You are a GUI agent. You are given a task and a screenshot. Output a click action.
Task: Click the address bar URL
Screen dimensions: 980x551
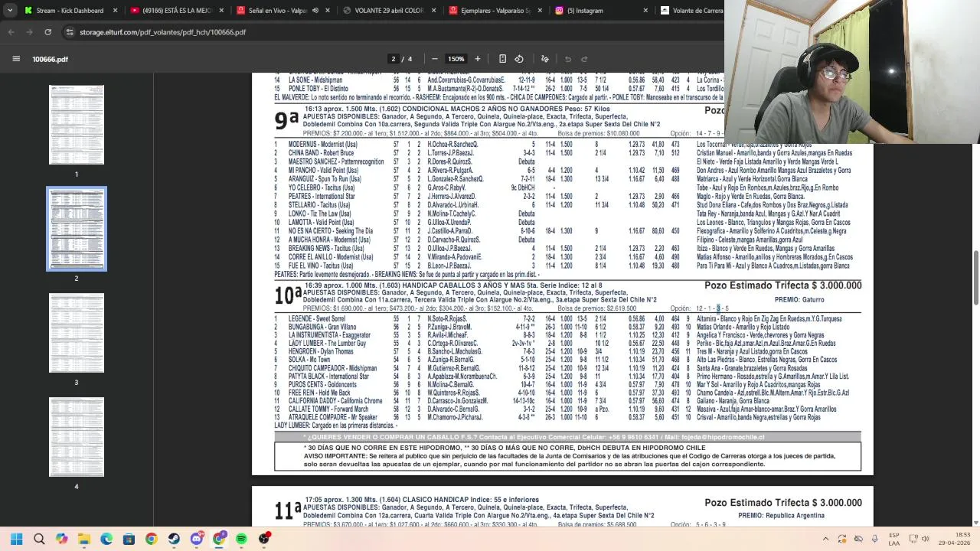point(163,32)
